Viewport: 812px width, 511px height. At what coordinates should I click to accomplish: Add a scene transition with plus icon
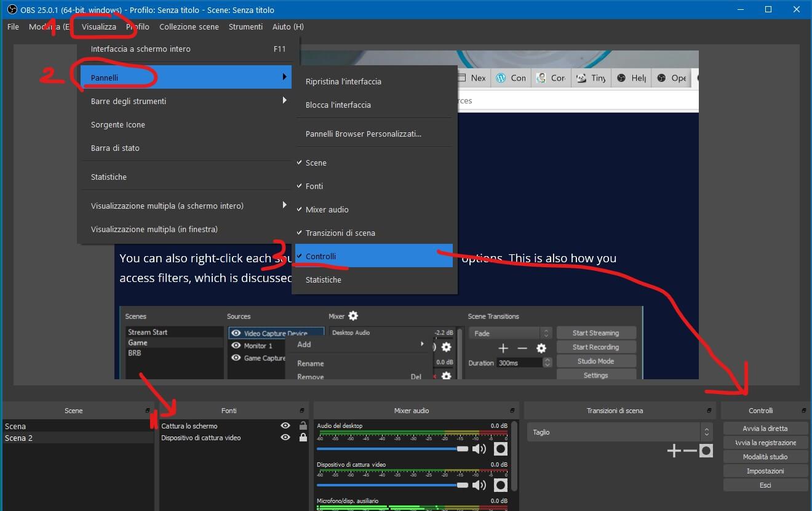pyautogui.click(x=674, y=451)
